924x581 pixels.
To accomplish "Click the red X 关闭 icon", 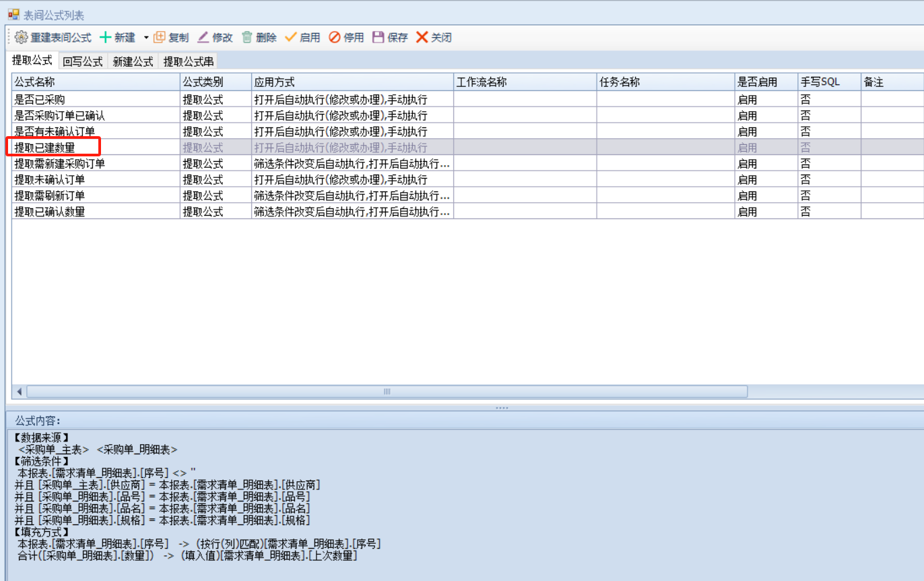I will (422, 37).
